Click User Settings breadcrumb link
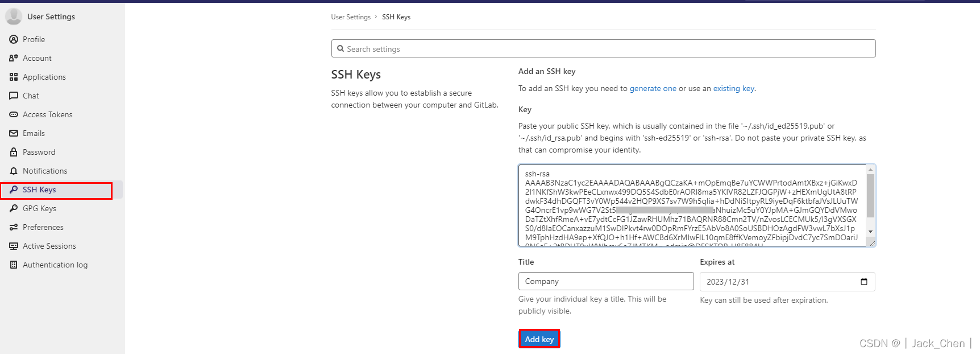This screenshot has width=980, height=354. [351, 17]
